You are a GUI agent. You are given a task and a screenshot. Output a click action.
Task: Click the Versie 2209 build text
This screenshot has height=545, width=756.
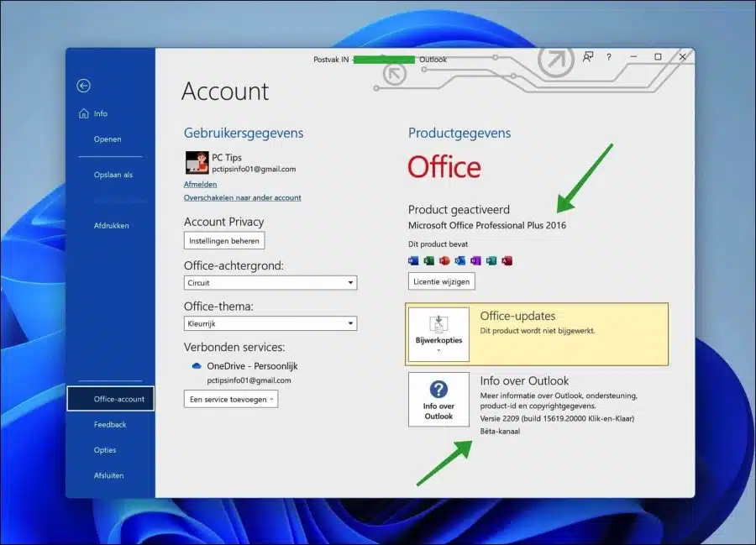click(x=557, y=419)
